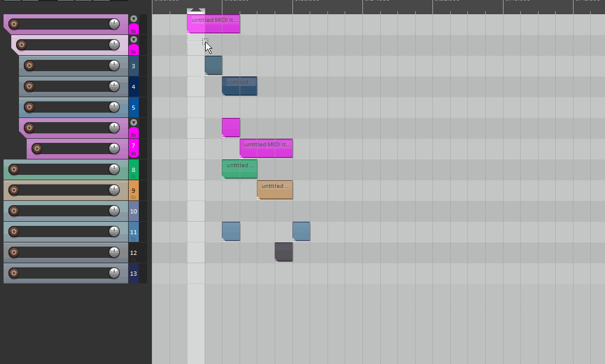Collapse the track 6 folder arrow

[x=133, y=123]
